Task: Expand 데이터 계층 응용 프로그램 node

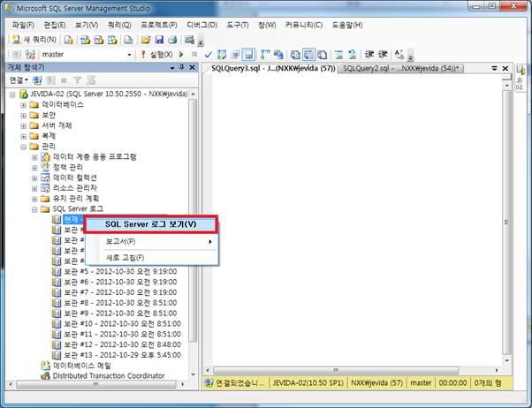Action: point(34,157)
